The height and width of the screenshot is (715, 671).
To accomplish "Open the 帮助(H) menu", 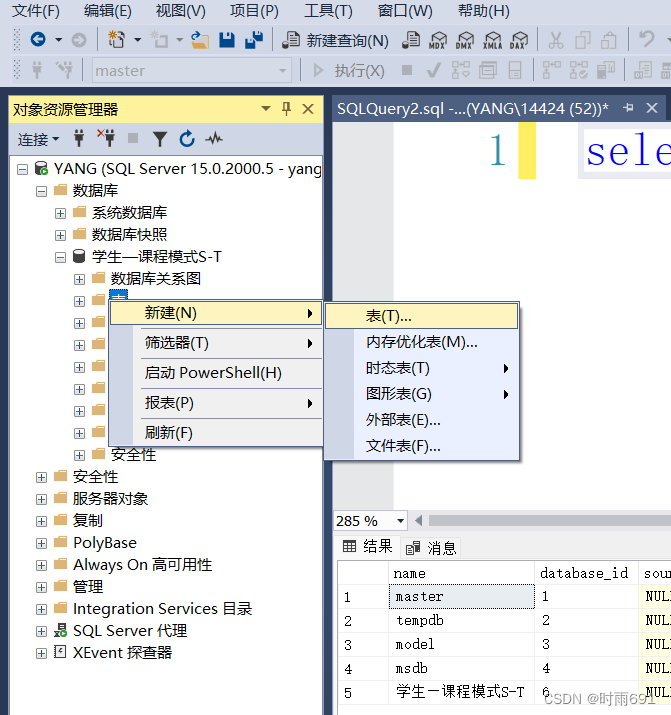I will 484,10.
